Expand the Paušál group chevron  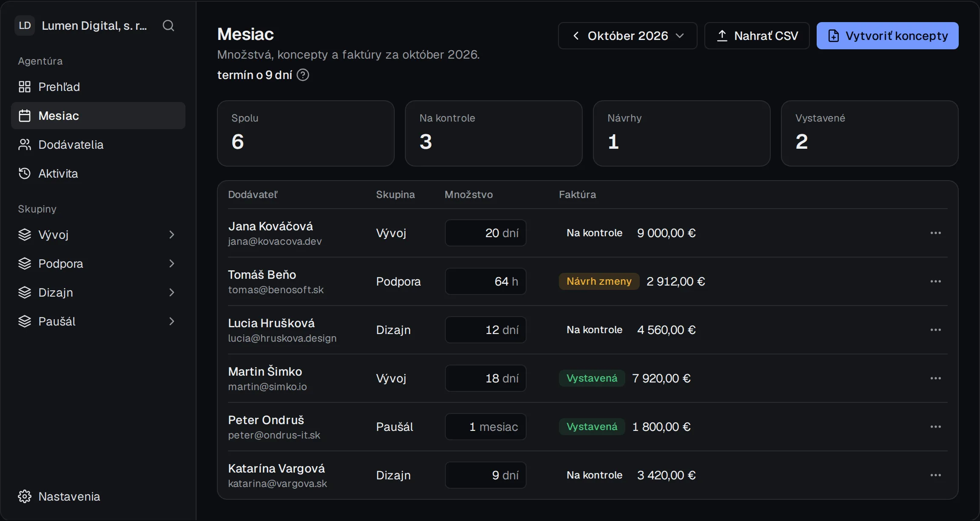[172, 321]
